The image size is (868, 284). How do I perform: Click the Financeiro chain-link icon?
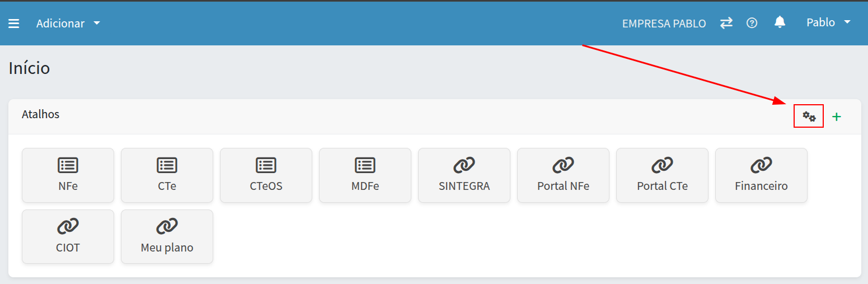[761, 165]
